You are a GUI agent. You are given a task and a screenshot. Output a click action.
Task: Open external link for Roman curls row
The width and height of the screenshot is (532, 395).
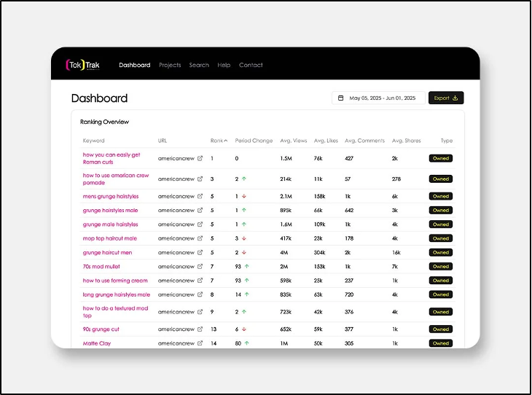coord(200,158)
